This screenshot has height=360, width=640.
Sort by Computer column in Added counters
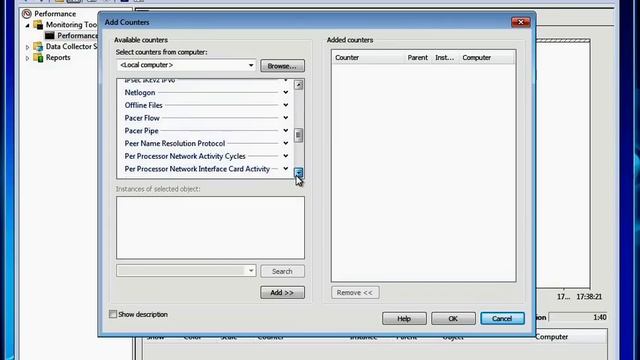[x=486, y=58]
